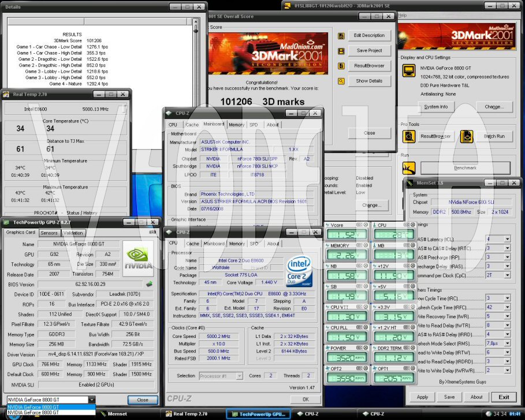Click the green BIOS save chip icon in GPU-Z
The height and width of the screenshot is (420, 525).
150,284
